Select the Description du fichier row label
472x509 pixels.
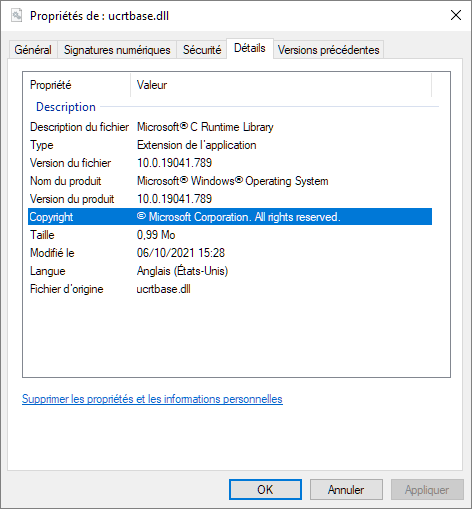click(x=79, y=127)
